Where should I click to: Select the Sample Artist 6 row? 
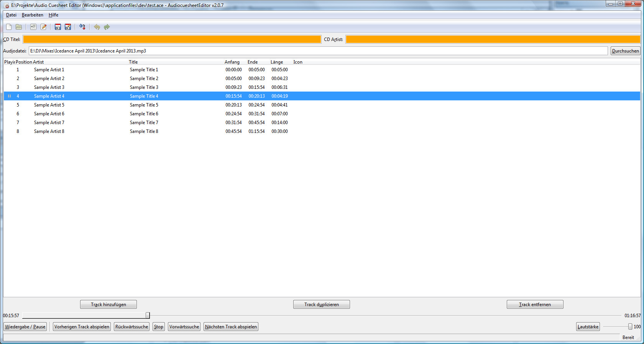[x=322, y=114]
